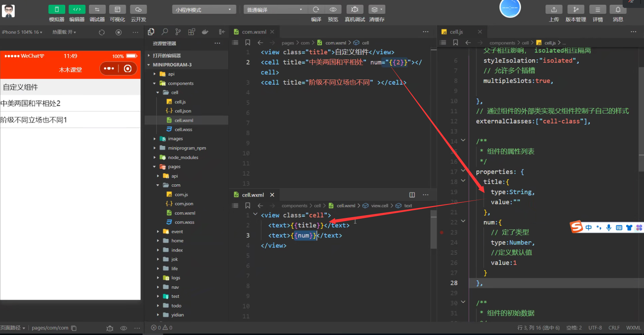Click the iPhone 5 device selector

click(22, 32)
